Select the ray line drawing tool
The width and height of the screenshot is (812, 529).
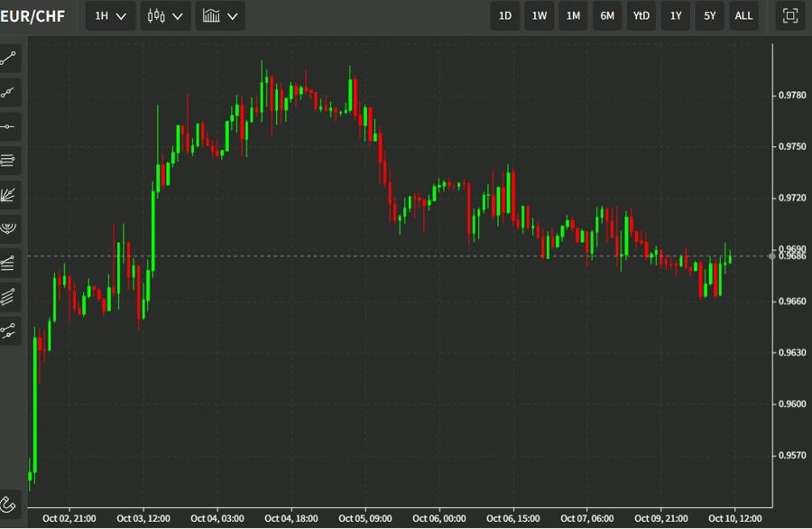point(9,92)
